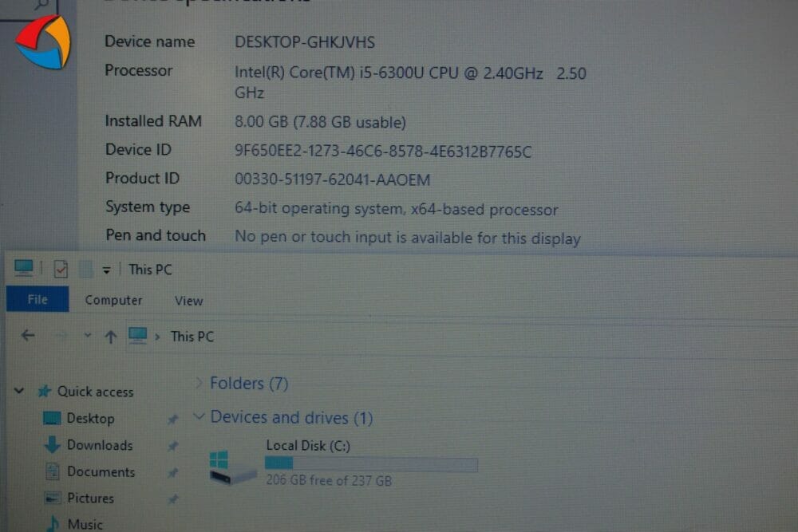Click the computer icon in the Explorer title bar
Viewport: 798px width, 532px height.
pos(23,267)
